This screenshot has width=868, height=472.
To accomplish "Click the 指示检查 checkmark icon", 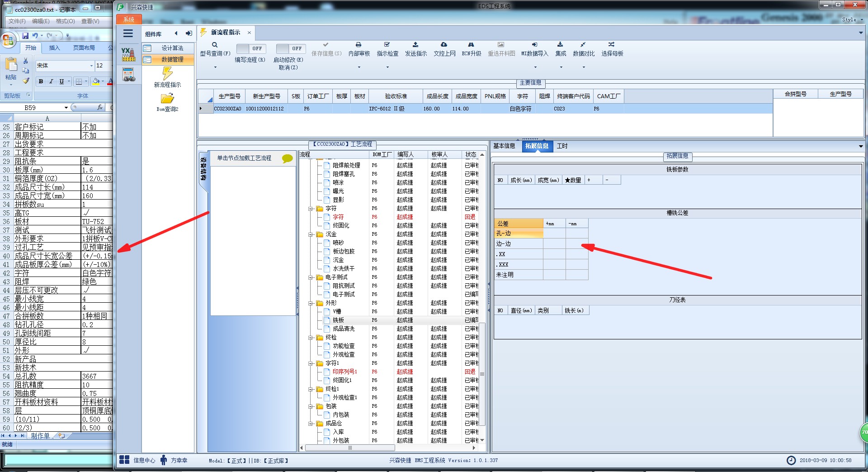I will click(387, 45).
